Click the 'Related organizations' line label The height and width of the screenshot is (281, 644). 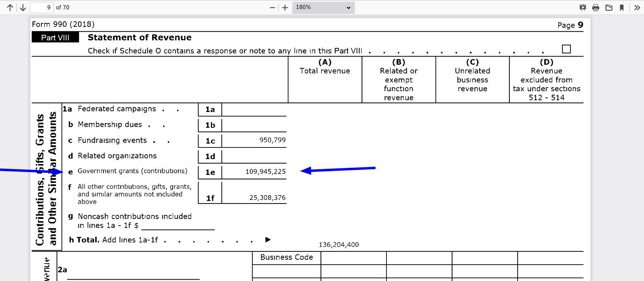coord(117,156)
